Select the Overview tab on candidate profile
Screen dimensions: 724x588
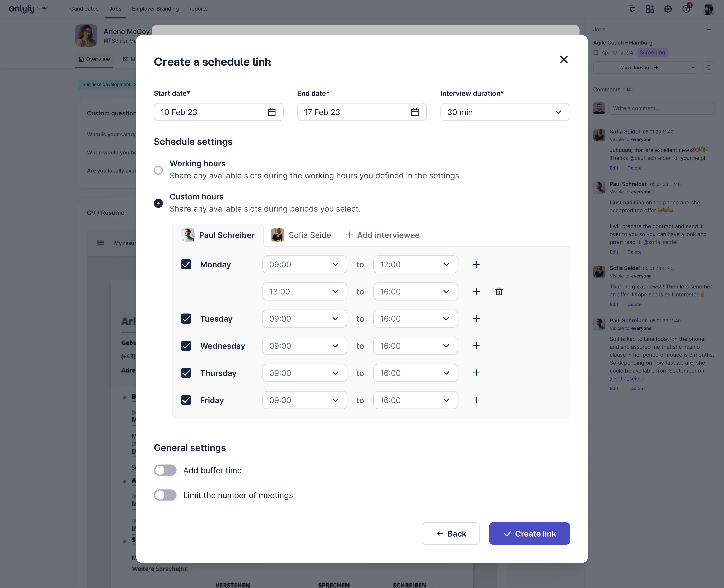94,59
